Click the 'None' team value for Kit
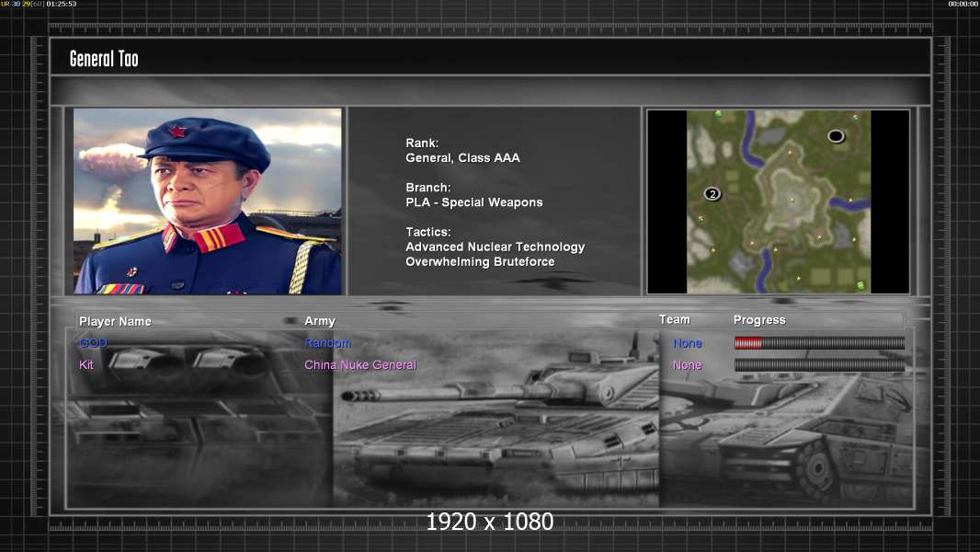The image size is (980, 552). (688, 364)
